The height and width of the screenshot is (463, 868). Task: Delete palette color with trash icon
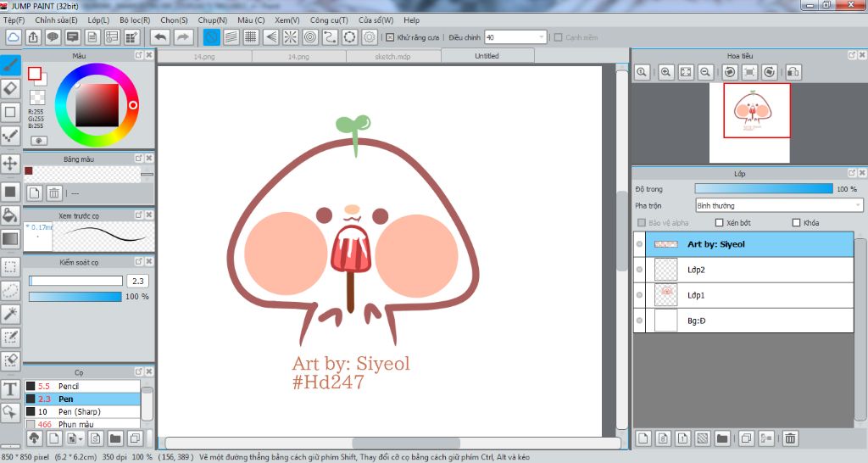pyautogui.click(x=53, y=192)
